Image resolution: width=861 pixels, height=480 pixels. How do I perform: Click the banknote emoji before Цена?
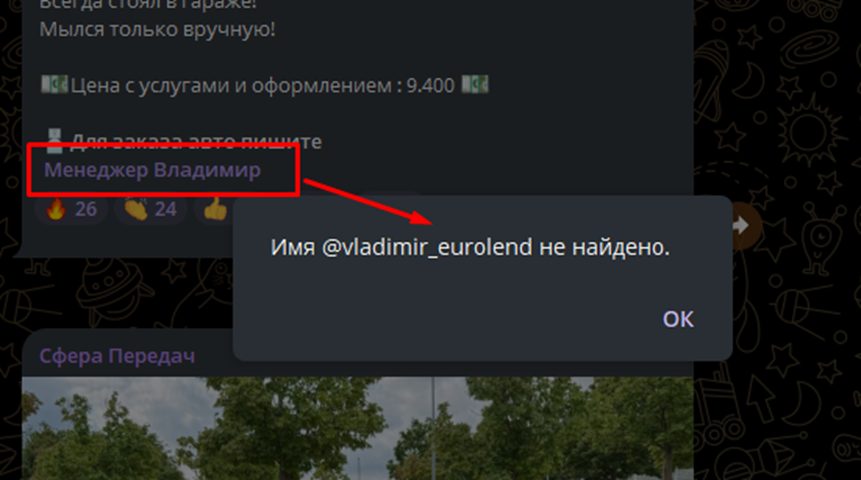[x=54, y=85]
